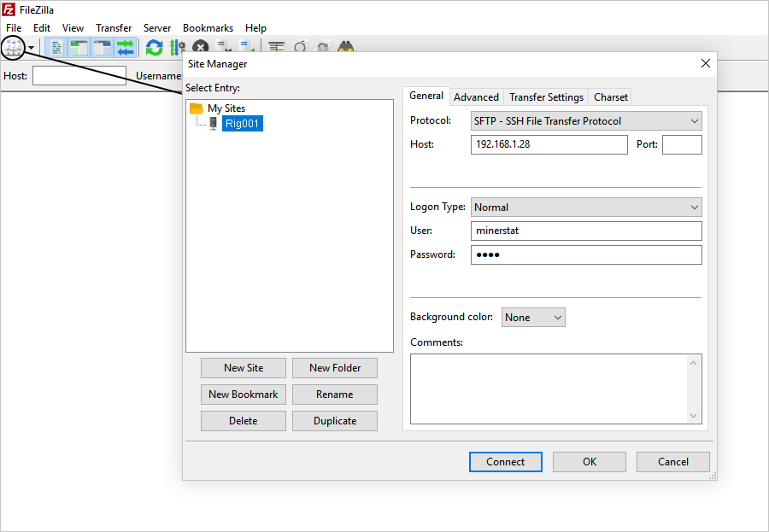Open the Transfer menu
769x532 pixels.
[x=114, y=28]
